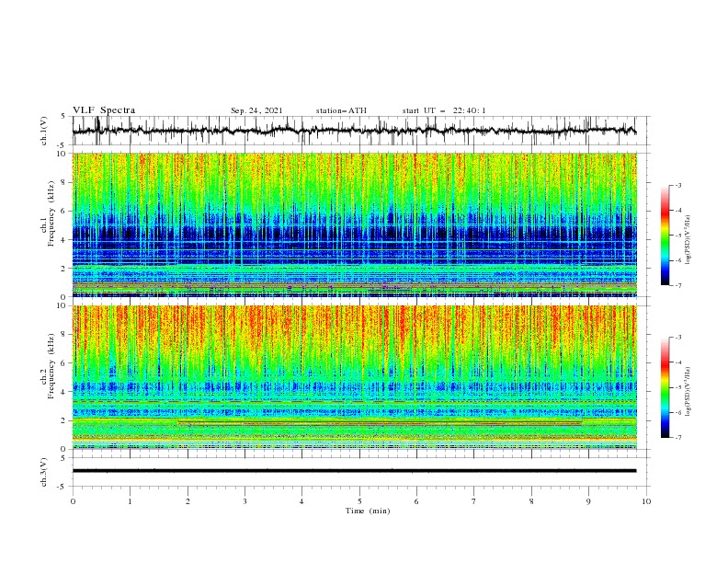
Task: Click time axis tick label '10'
Action: point(646,501)
